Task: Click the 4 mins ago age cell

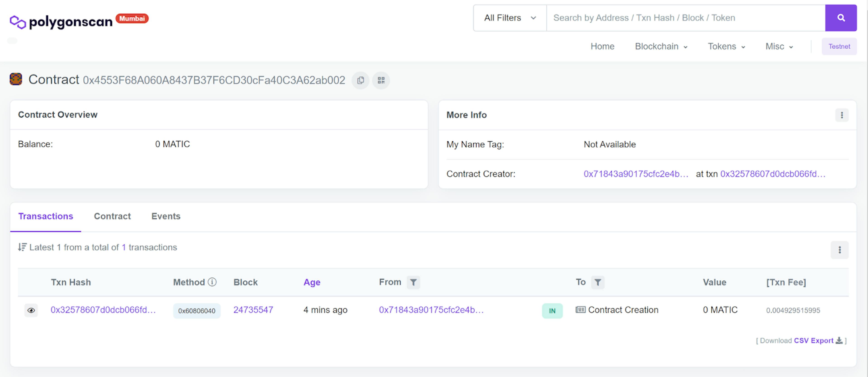Action: tap(325, 310)
